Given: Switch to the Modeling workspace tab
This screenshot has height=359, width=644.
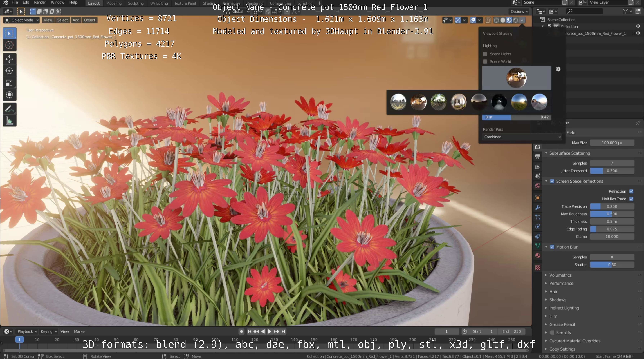Looking at the screenshot, I should coord(114,3).
